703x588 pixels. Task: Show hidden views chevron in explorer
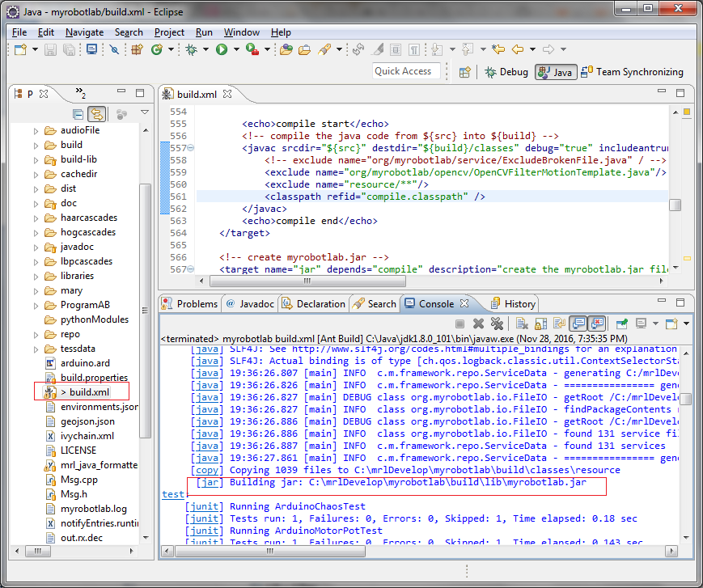(x=81, y=93)
